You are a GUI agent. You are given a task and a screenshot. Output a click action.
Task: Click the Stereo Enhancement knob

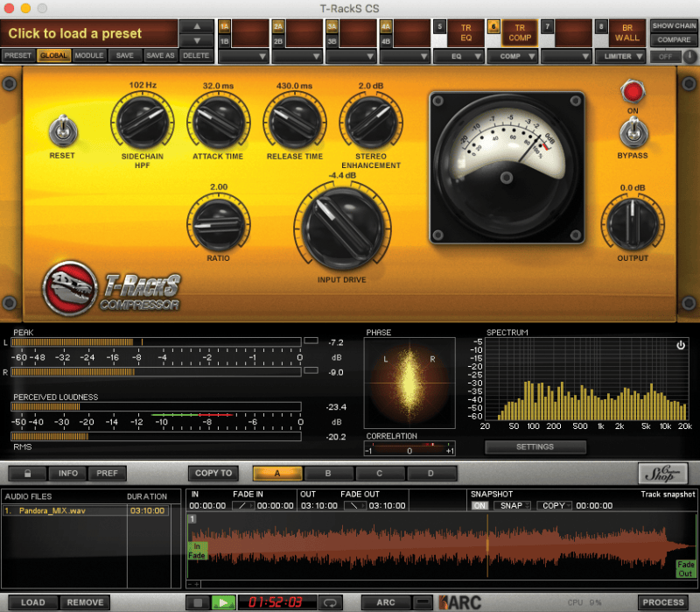(371, 123)
